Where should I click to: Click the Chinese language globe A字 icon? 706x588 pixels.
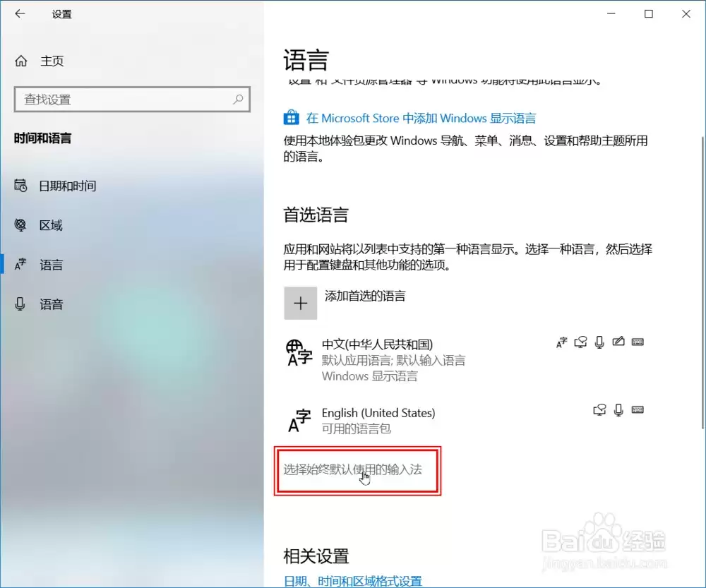299,353
